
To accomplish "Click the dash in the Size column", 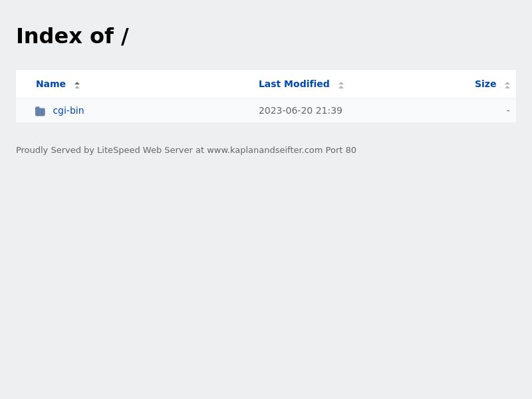I will pyautogui.click(x=508, y=110).
